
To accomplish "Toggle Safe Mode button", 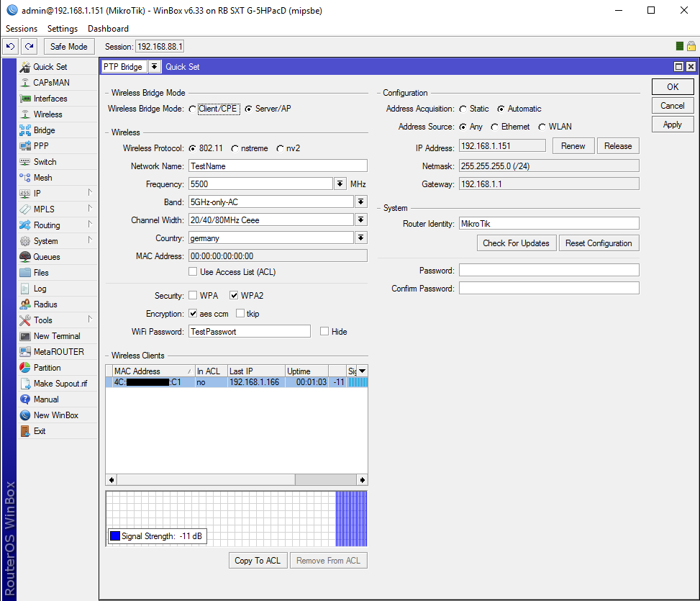I will (69, 47).
